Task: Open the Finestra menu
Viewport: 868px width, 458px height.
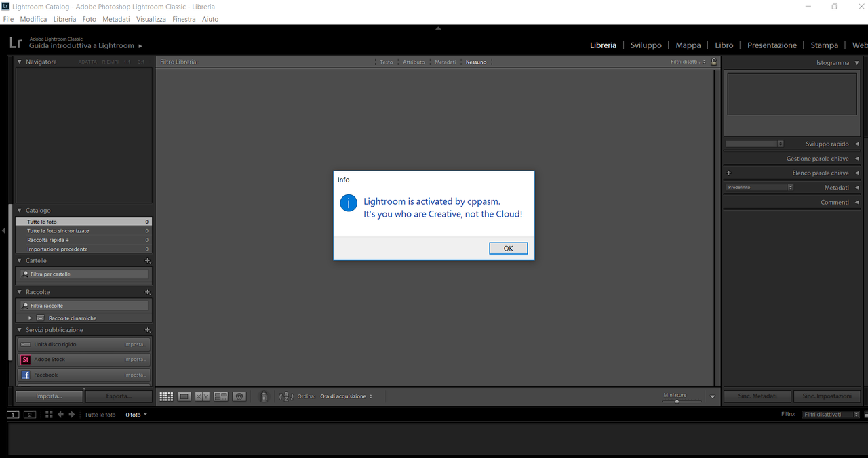Action: (x=184, y=19)
